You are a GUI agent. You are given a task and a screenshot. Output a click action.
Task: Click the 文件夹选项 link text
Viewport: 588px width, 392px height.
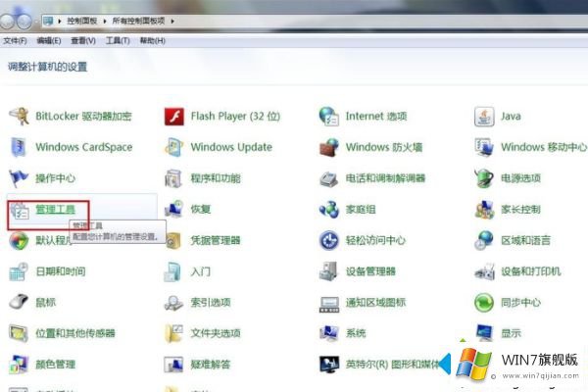(x=216, y=333)
